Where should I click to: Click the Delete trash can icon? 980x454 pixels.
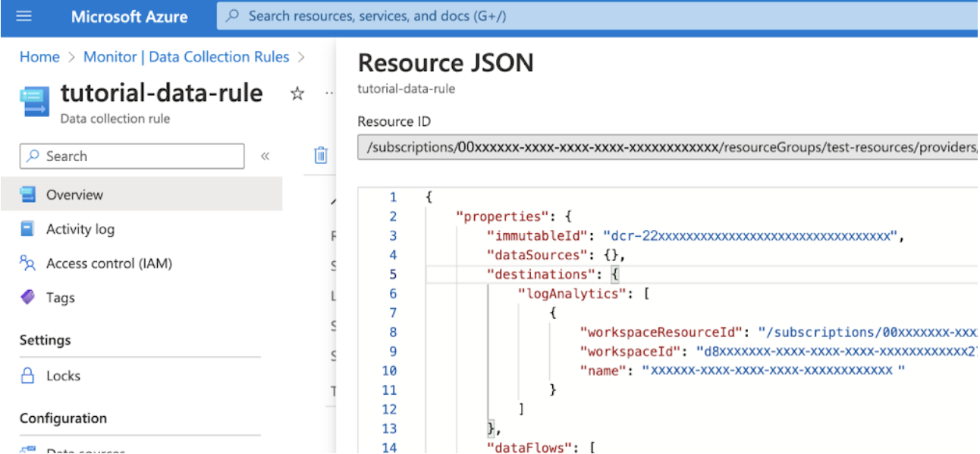[321, 156]
